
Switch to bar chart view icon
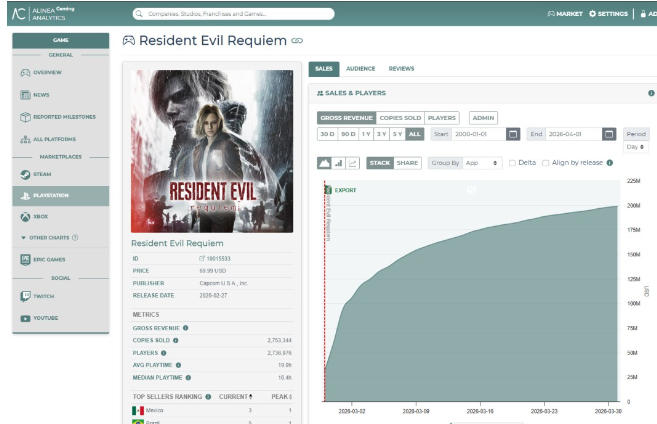pyautogui.click(x=338, y=163)
